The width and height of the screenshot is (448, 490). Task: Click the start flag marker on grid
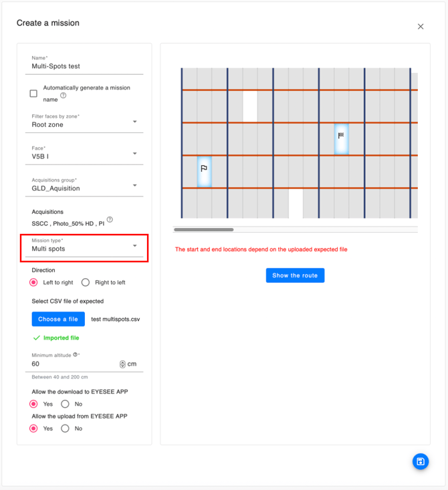[x=204, y=169]
